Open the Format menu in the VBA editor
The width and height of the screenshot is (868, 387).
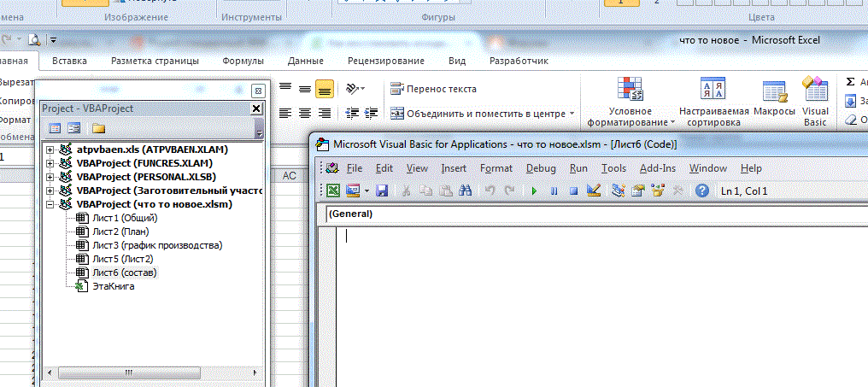pos(496,167)
